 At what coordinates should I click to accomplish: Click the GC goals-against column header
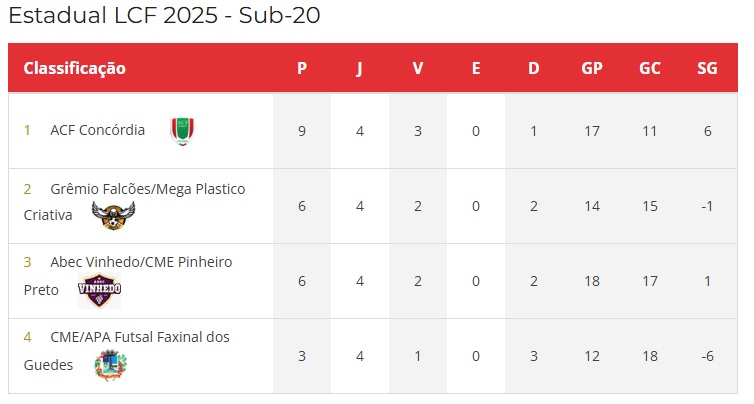[x=650, y=68]
